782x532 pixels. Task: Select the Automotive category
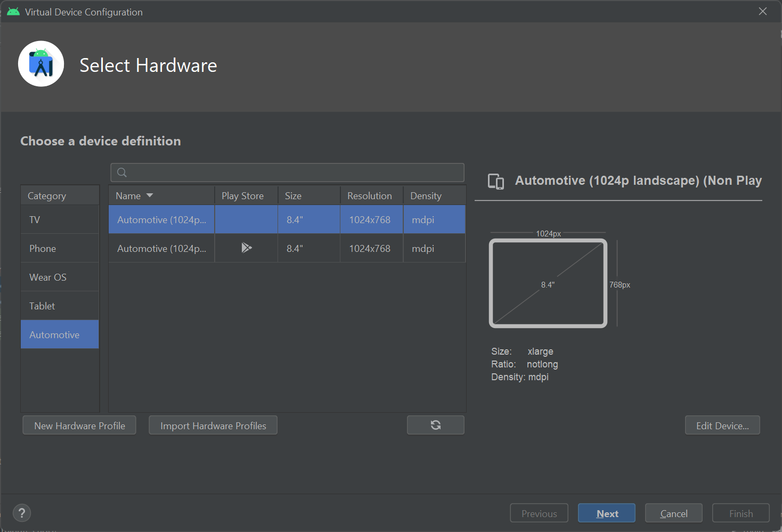(60, 334)
